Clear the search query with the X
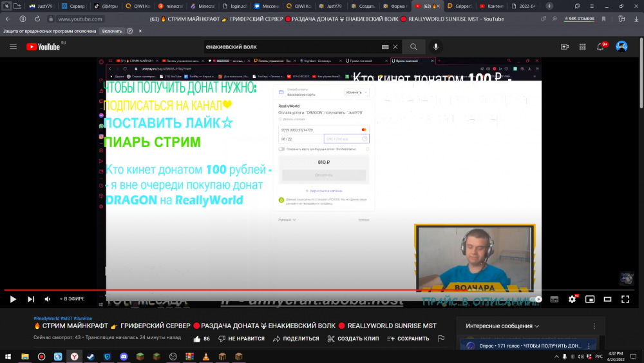 tap(395, 47)
